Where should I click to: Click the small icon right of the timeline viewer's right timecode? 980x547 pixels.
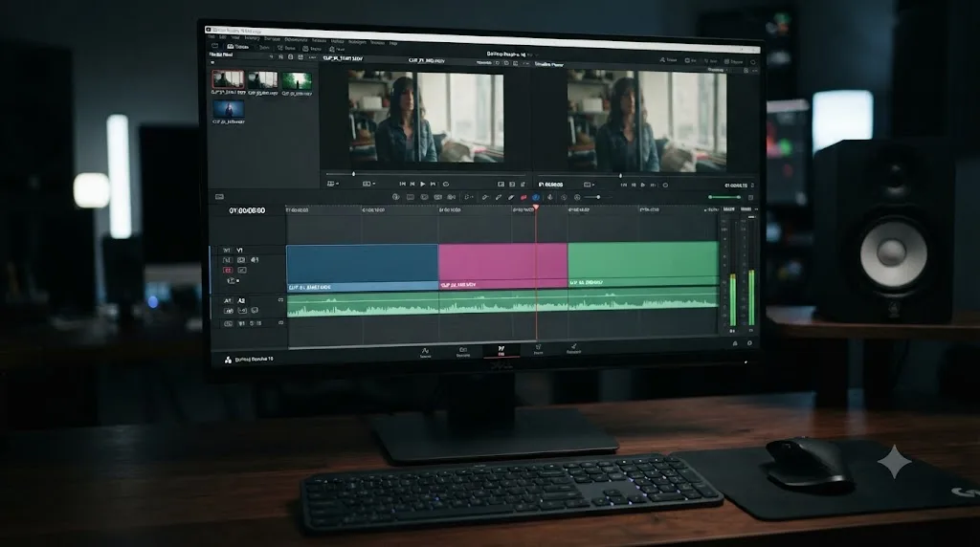pyautogui.click(x=752, y=186)
